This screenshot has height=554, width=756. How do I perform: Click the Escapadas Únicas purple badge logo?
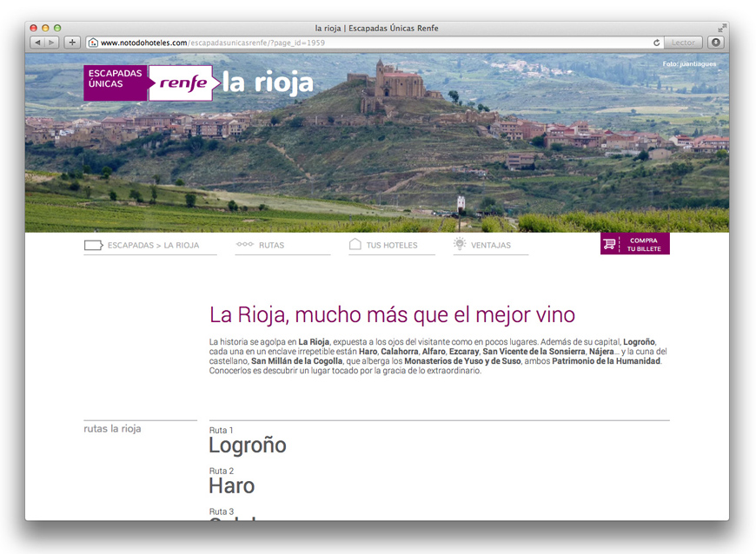pos(114,82)
